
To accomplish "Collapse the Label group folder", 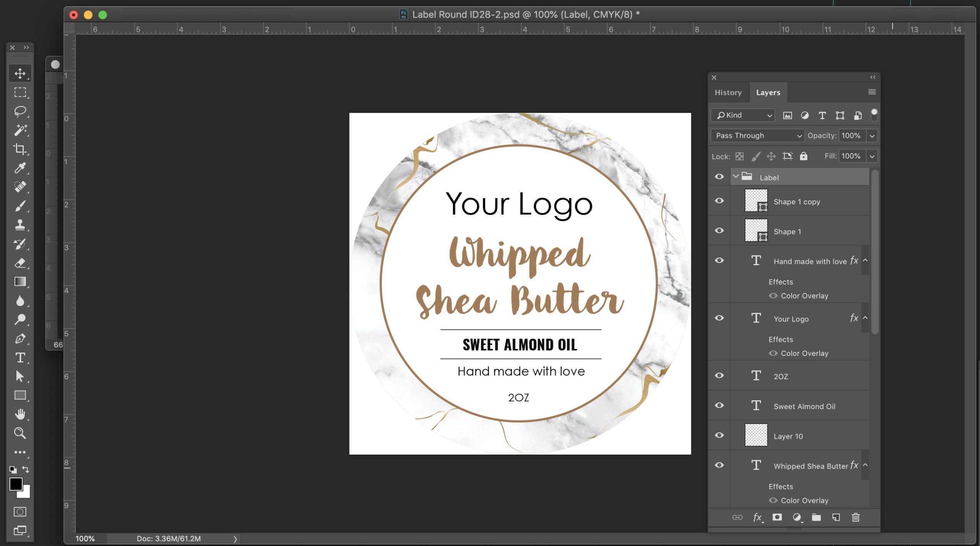I will coord(735,176).
